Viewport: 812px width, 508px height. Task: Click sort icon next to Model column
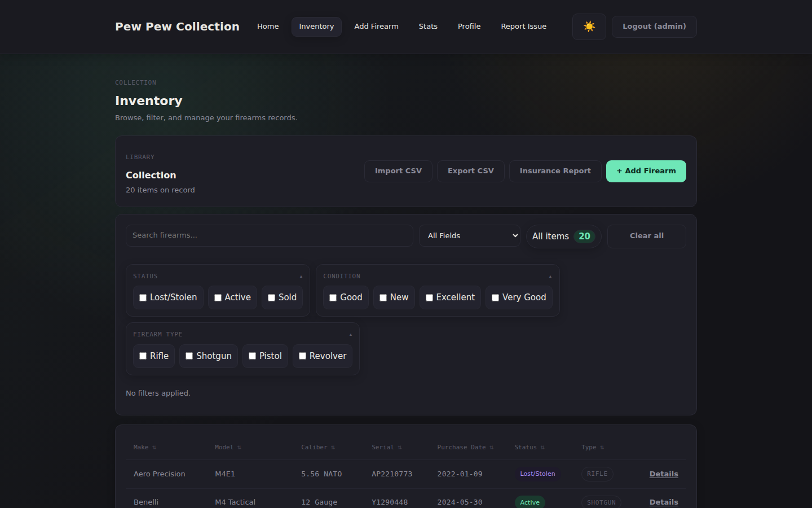click(x=239, y=448)
